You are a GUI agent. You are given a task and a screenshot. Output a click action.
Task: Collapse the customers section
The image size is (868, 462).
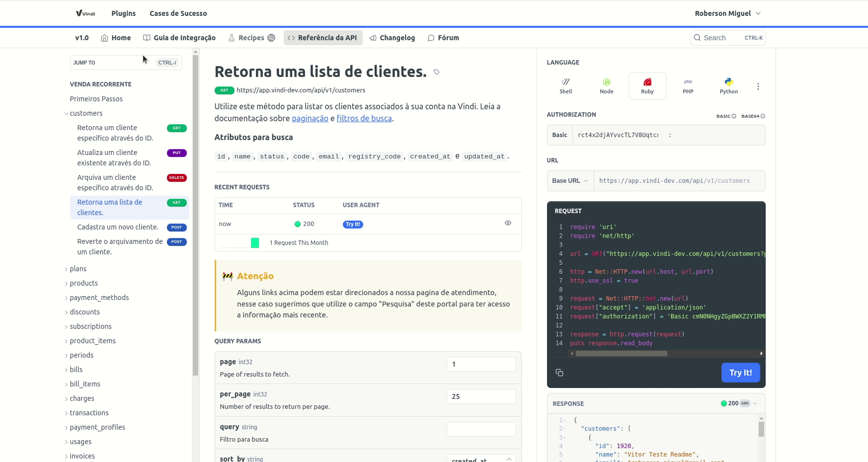pyautogui.click(x=67, y=114)
